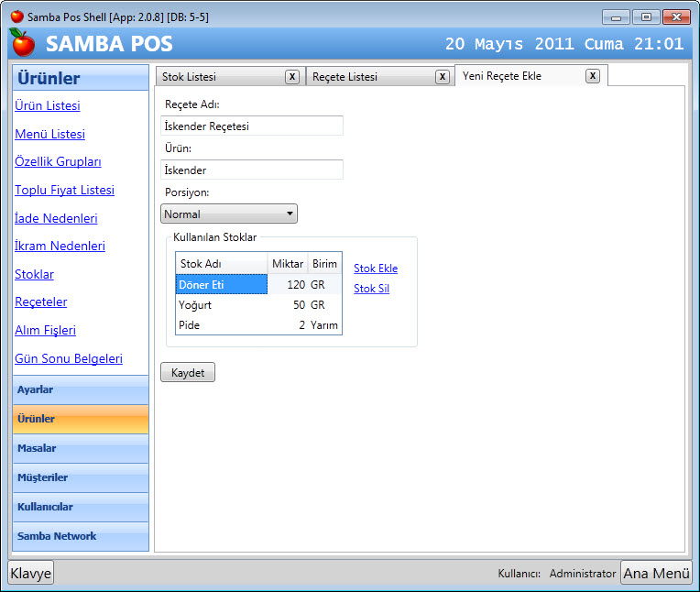This screenshot has height=592, width=700.
Task: Expand the Masalar section
Action: point(81,448)
